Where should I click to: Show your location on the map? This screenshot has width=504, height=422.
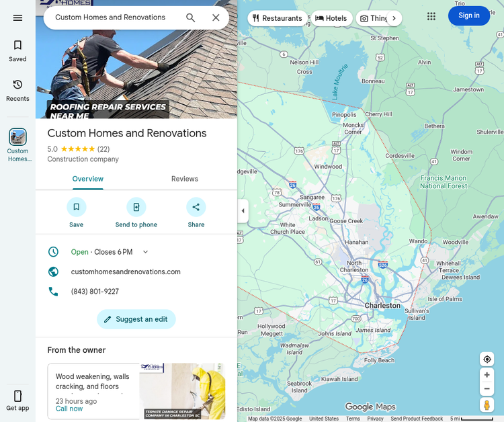pyautogui.click(x=487, y=359)
